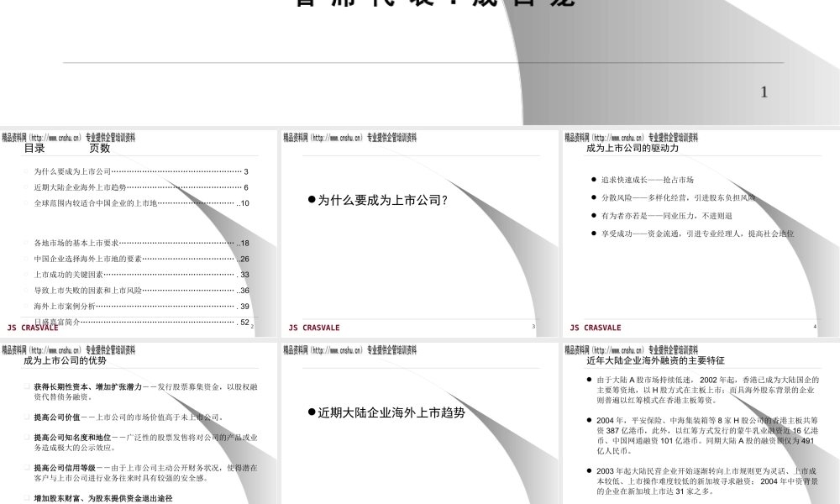Click the JS CRASVALE logo on slide 4
This screenshot has width=840, height=504.
[x=596, y=328]
